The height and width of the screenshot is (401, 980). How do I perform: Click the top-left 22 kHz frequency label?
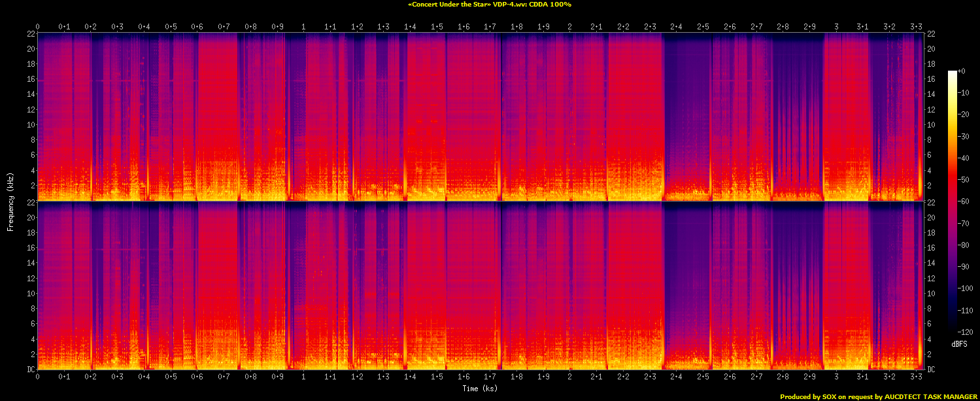click(x=30, y=33)
